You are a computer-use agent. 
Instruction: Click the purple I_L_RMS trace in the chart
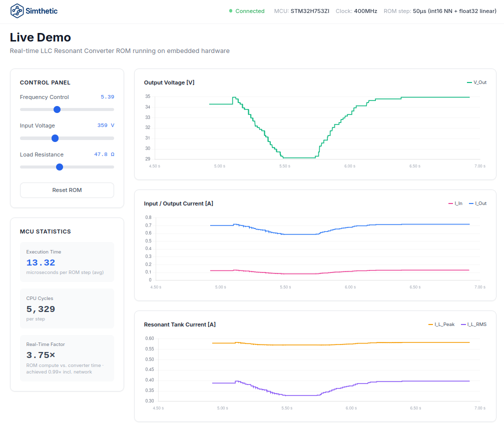click(341, 388)
